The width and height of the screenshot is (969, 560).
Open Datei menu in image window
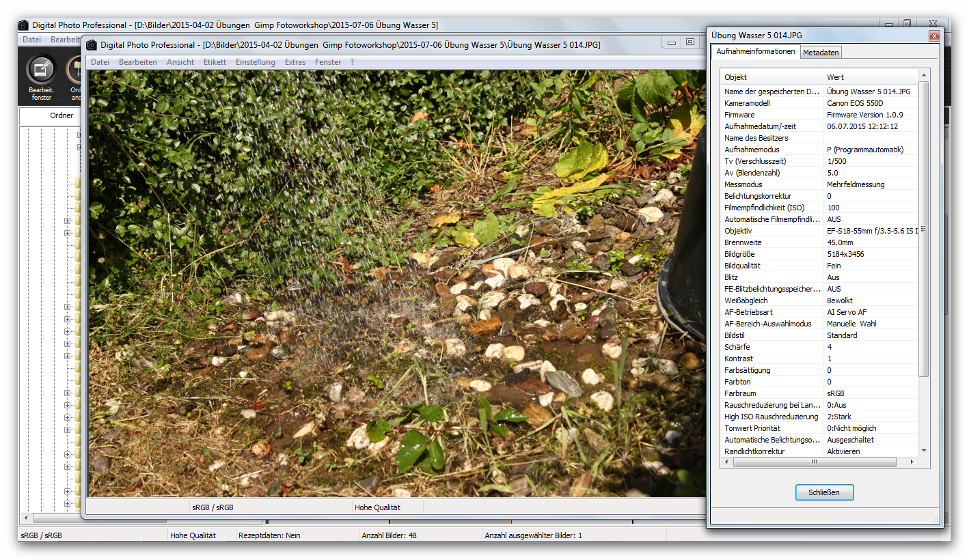click(x=100, y=62)
